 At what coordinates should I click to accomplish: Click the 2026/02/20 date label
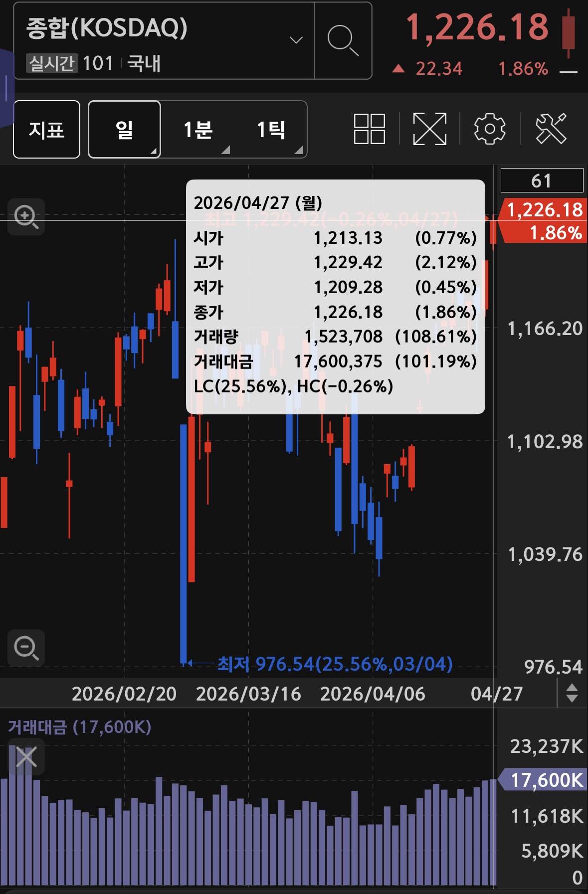pos(124,694)
